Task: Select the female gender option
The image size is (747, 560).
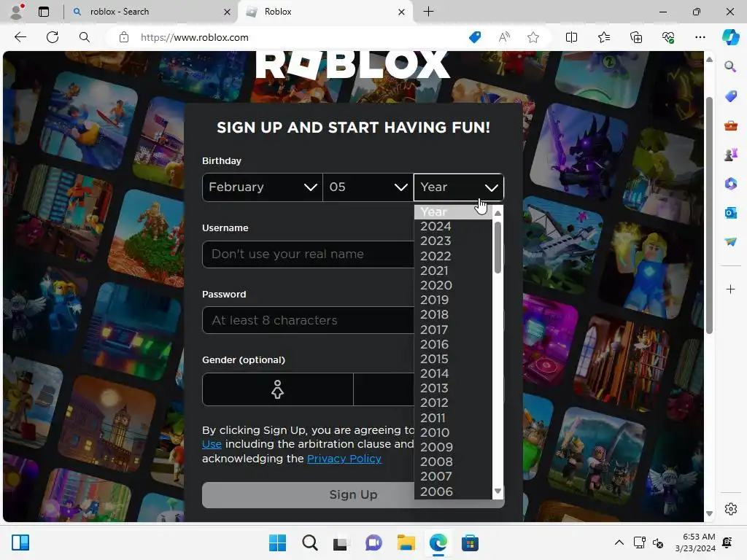Action: 278,389
